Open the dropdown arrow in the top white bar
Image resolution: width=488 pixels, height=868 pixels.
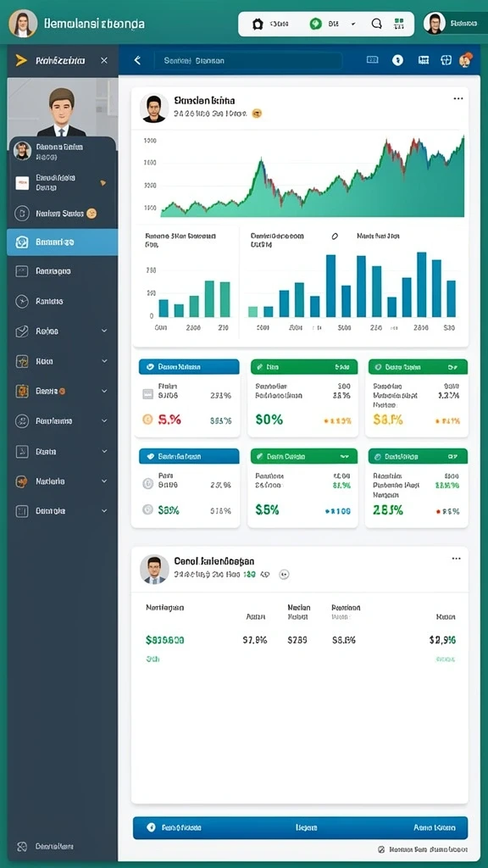click(353, 25)
